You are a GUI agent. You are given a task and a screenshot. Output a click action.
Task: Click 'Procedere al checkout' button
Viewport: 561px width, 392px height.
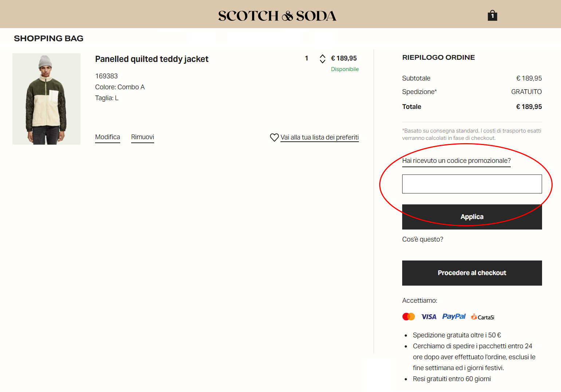click(x=472, y=273)
